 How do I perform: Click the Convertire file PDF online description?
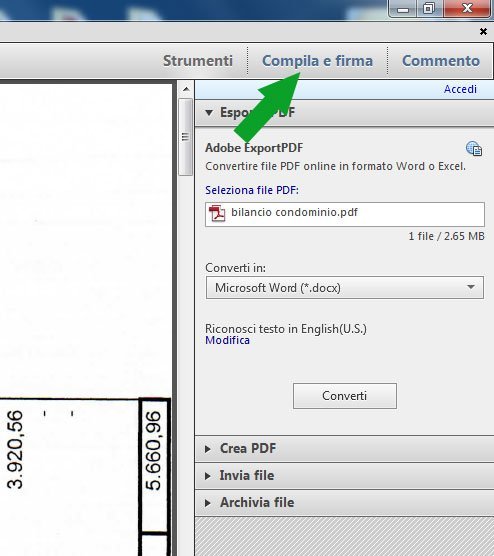click(x=335, y=166)
